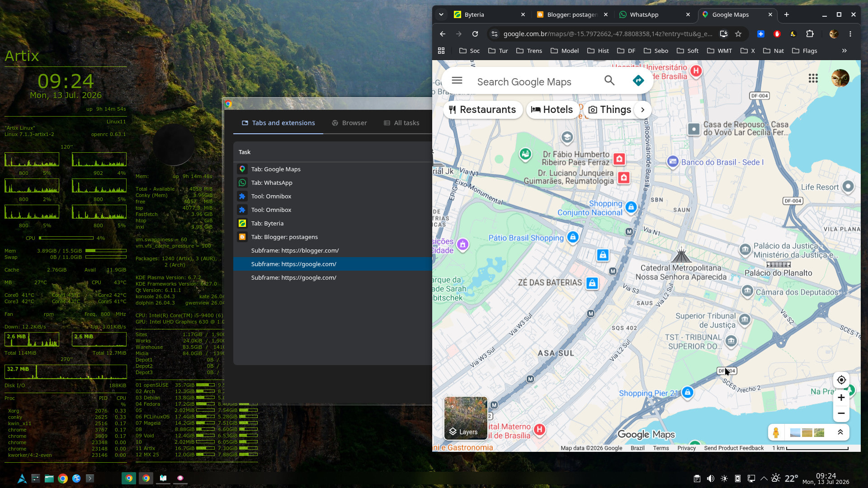Open the Flags bookmarks folder
Viewport: 868px width, 488px height.
tap(805, 51)
